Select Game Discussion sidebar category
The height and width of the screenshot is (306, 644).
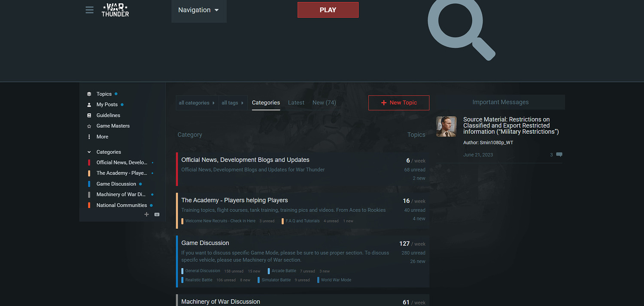[x=116, y=184]
